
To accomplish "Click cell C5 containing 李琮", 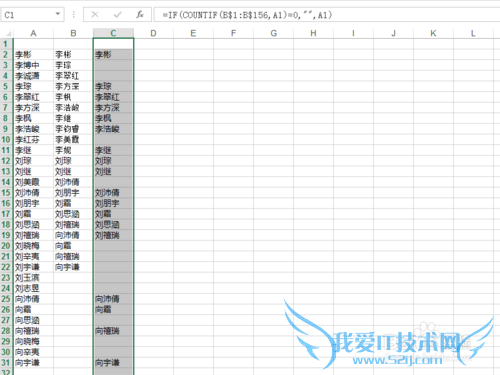I will (x=113, y=86).
